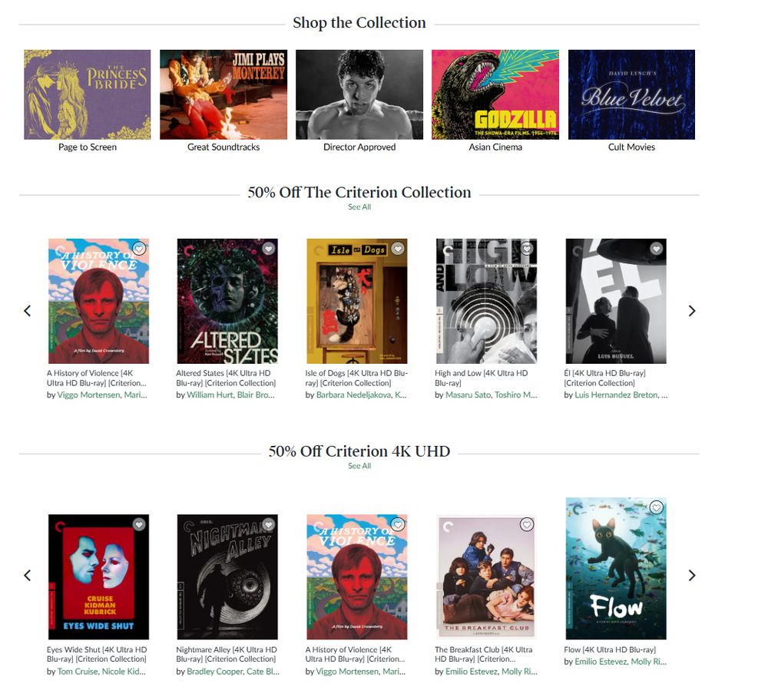Open the Godzilla Asian Cinema thumbnail
Image resolution: width=768 pixels, height=700 pixels.
click(x=495, y=94)
